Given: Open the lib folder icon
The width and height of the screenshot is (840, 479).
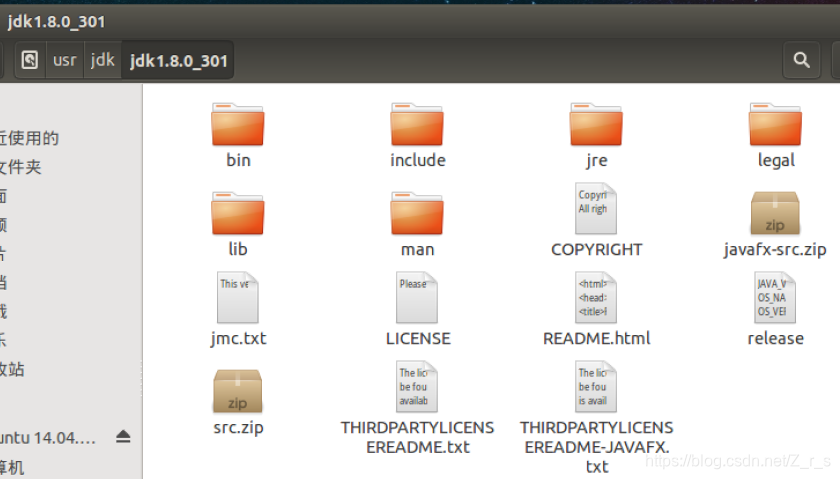Looking at the screenshot, I should point(238,213).
